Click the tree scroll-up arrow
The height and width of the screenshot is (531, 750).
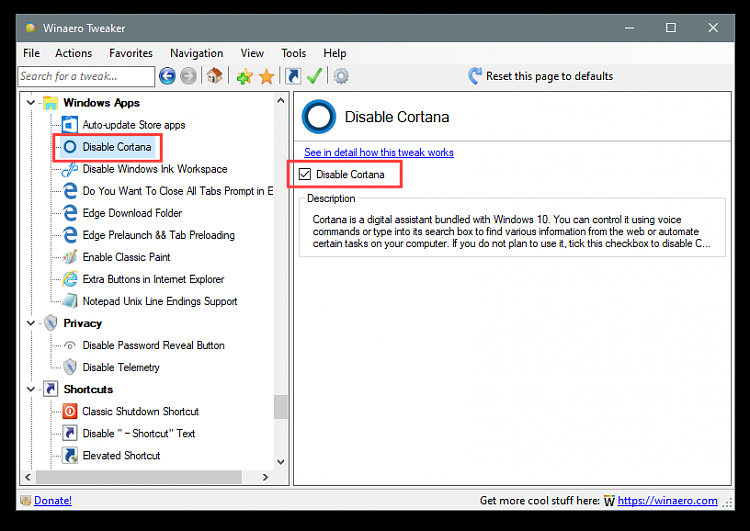[281, 100]
